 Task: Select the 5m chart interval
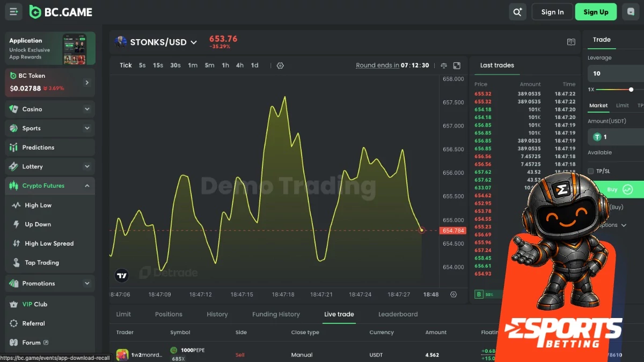click(209, 65)
